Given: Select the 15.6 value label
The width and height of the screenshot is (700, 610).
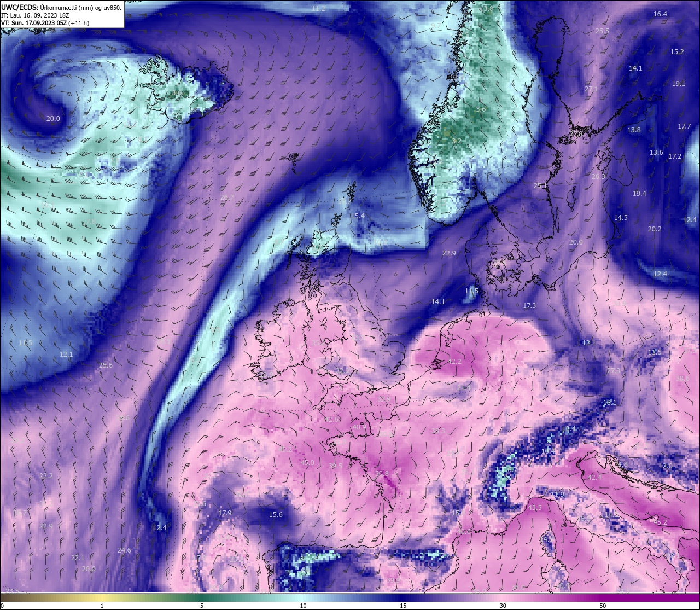Looking at the screenshot, I should tap(276, 515).
